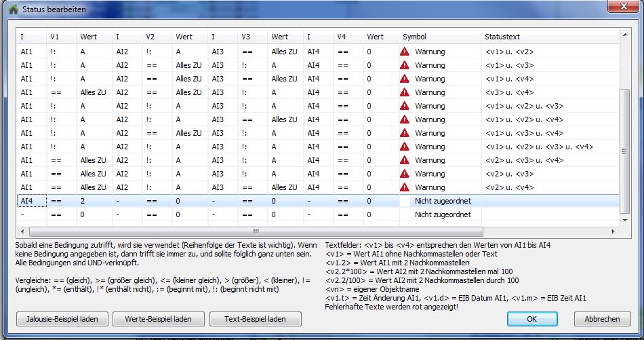Click the warning icon for the '<v2> u. <v4>' row

pos(405,187)
